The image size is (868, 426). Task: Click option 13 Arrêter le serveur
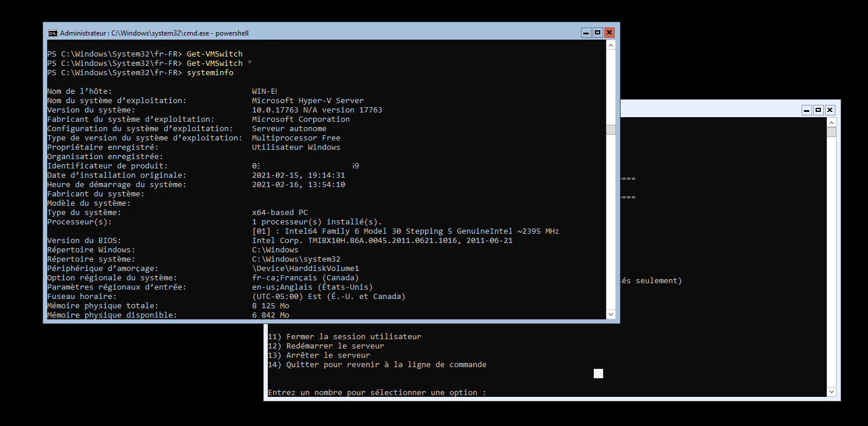tap(319, 355)
